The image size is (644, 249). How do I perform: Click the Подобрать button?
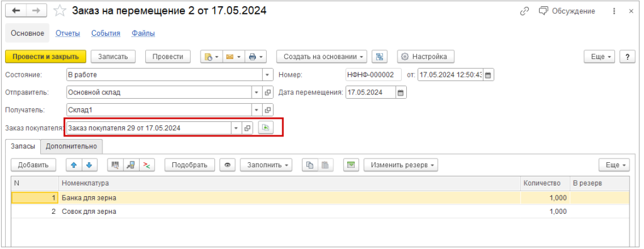point(189,165)
